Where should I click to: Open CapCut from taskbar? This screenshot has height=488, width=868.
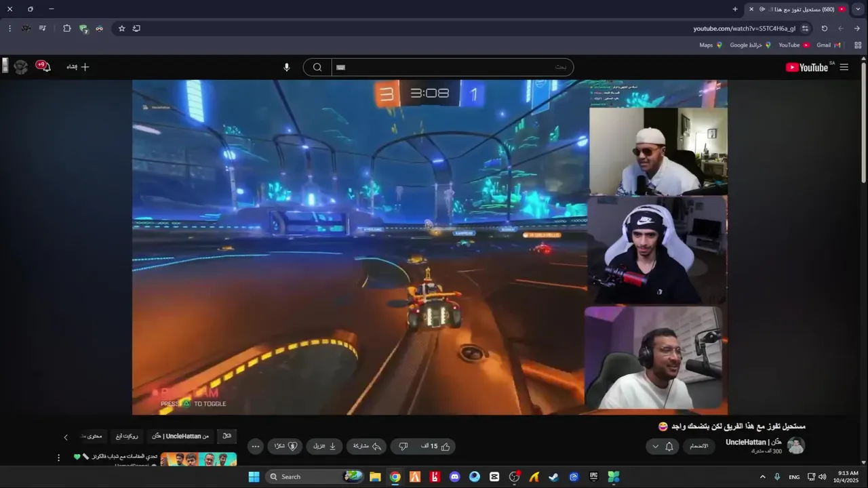click(494, 476)
